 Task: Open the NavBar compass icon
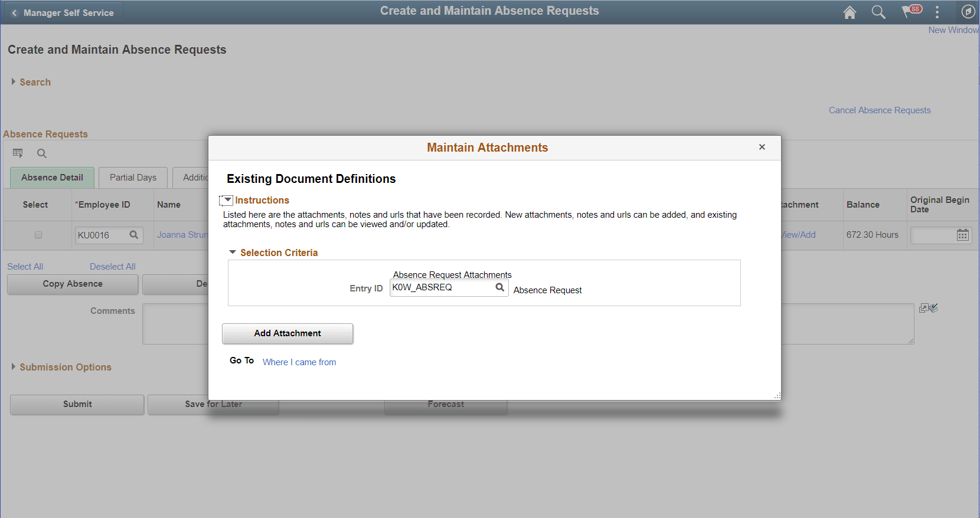pos(968,12)
